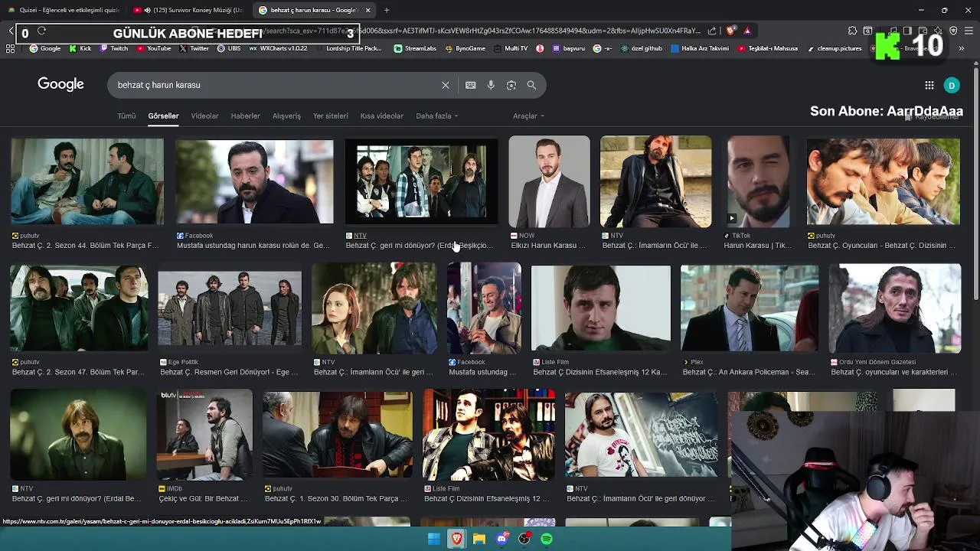This screenshot has height=551, width=980.
Task: Open the başvuru bookmark
Action: (568, 48)
